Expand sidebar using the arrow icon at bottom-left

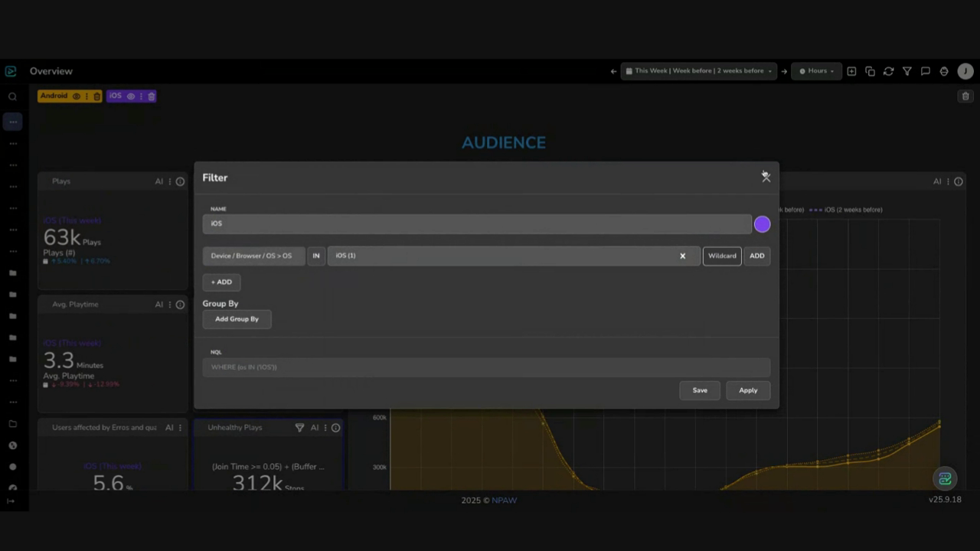point(11,501)
